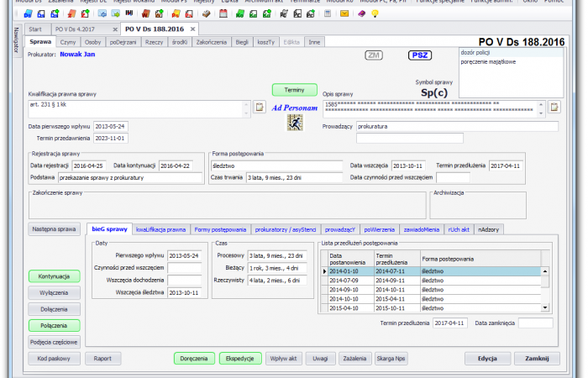This screenshot has height=378, width=588.
Task: Open the Osoby tab
Action: [92, 42]
